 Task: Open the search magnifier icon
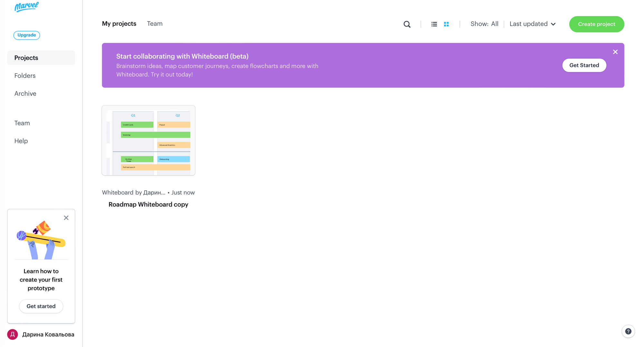[407, 24]
